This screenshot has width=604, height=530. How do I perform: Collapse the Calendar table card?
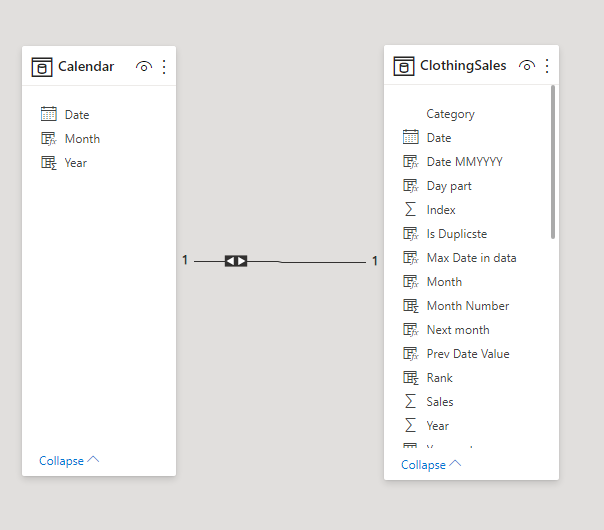click(x=69, y=461)
